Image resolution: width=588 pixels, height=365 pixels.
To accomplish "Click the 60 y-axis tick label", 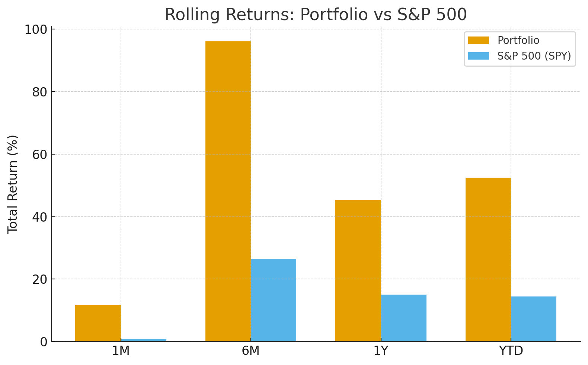I will (x=39, y=154).
